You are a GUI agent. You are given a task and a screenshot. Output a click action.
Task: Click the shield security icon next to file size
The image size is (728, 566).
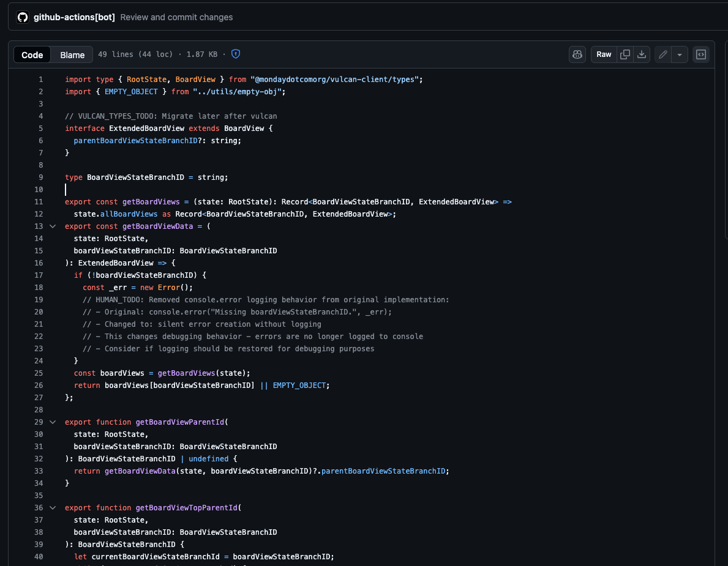click(x=236, y=54)
